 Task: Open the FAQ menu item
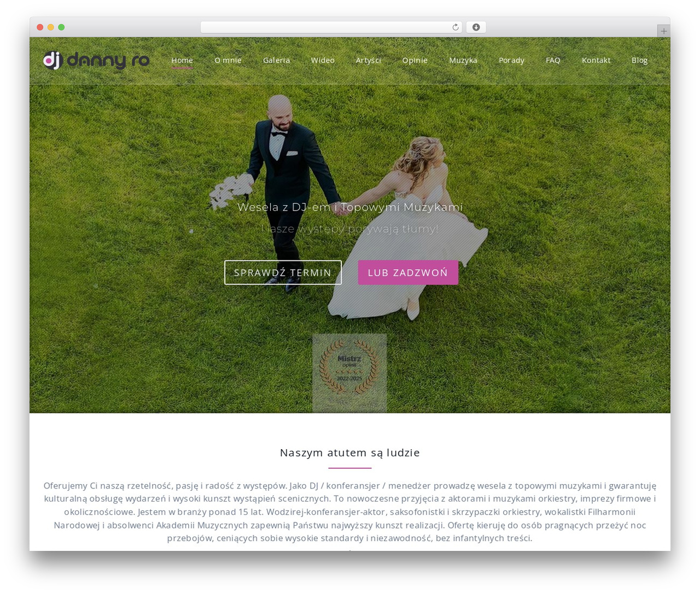[x=553, y=60]
